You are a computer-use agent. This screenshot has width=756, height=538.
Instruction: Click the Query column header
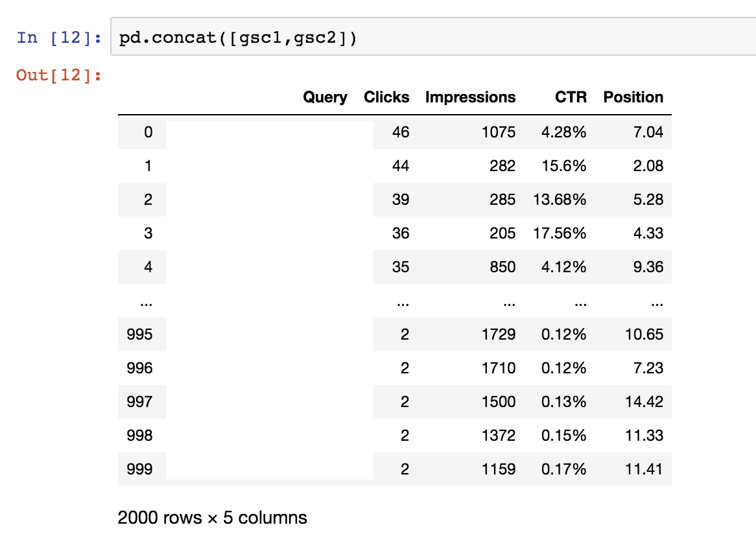click(325, 97)
